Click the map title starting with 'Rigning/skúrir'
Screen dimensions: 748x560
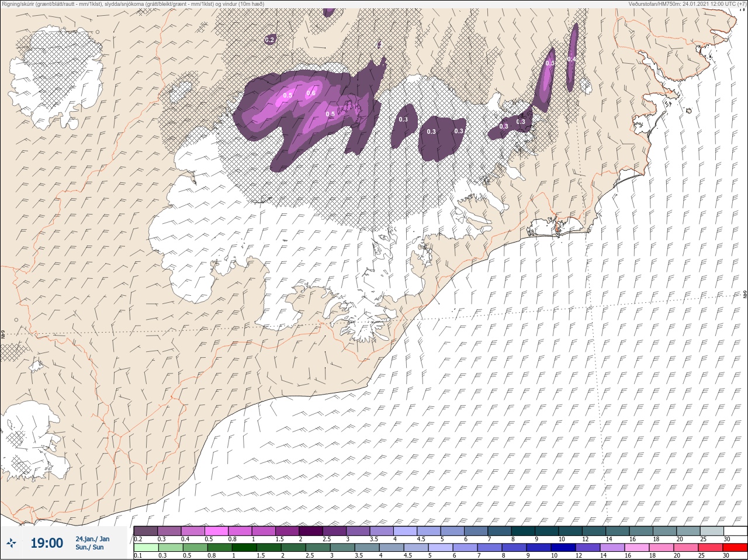coord(132,4)
